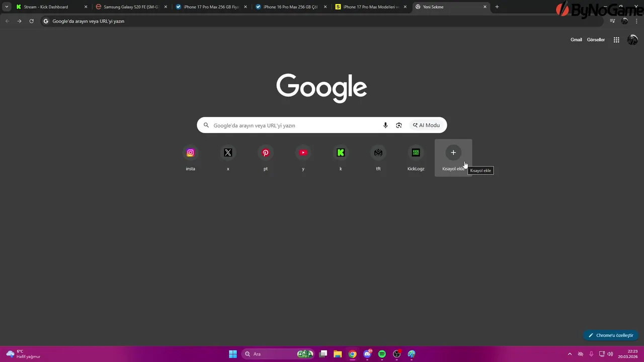
Task: Reload the page in Chrome toolbar
Action: [31, 21]
